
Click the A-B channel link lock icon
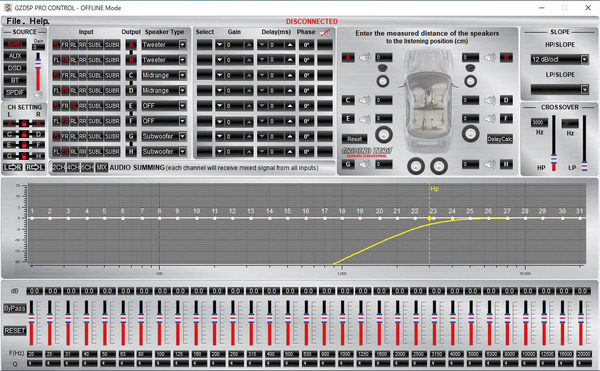point(24,124)
